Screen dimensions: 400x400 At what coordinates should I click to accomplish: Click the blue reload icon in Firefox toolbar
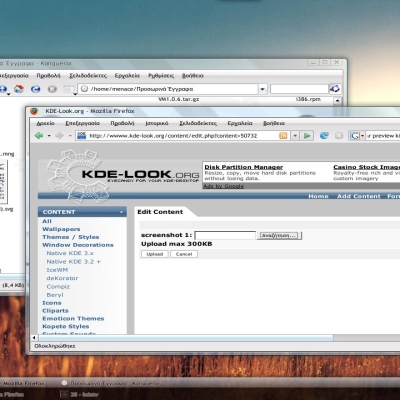(324, 136)
